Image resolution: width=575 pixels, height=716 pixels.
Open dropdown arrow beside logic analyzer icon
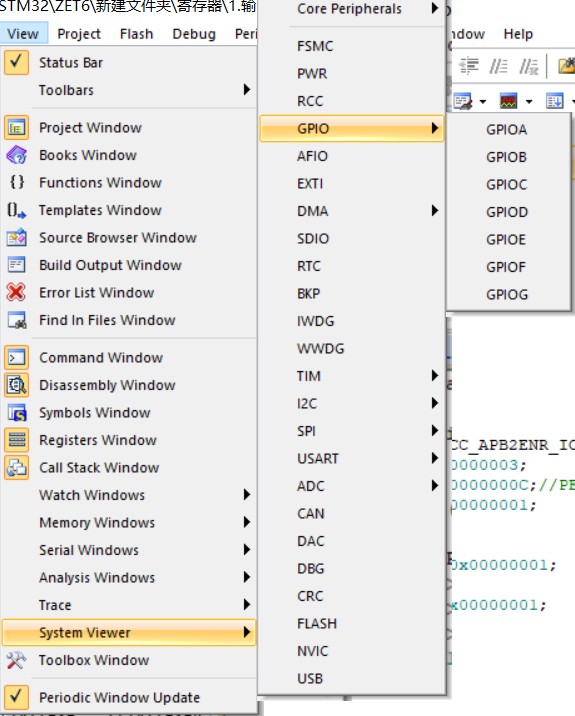(529, 101)
